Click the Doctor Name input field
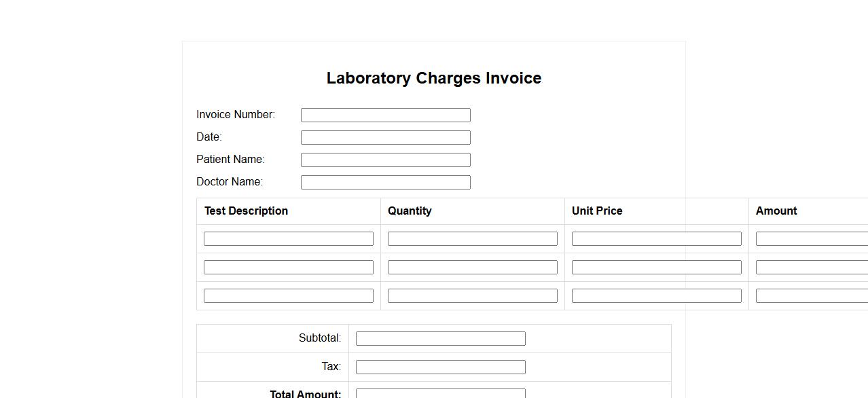This screenshot has width=868, height=398. [x=385, y=182]
